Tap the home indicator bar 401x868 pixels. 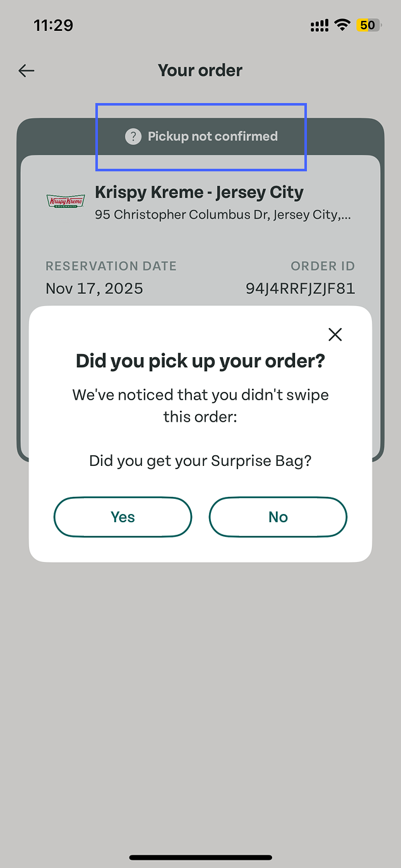point(200,858)
